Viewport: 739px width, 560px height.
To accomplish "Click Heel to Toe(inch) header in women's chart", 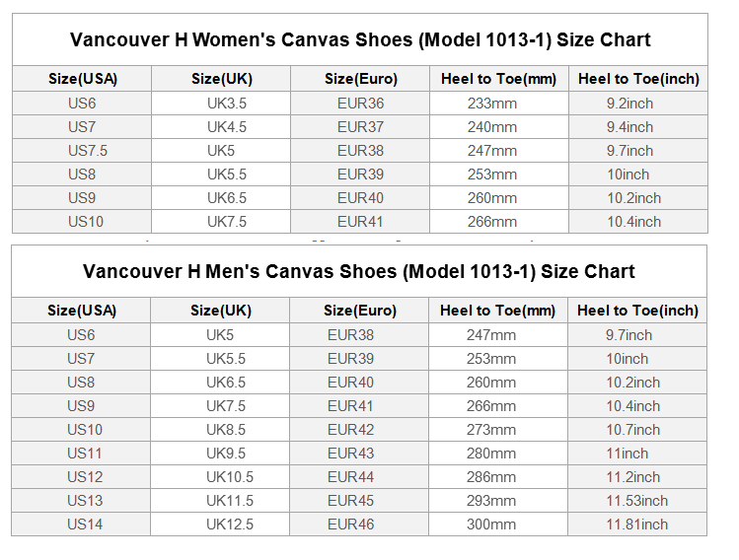I will [637, 79].
